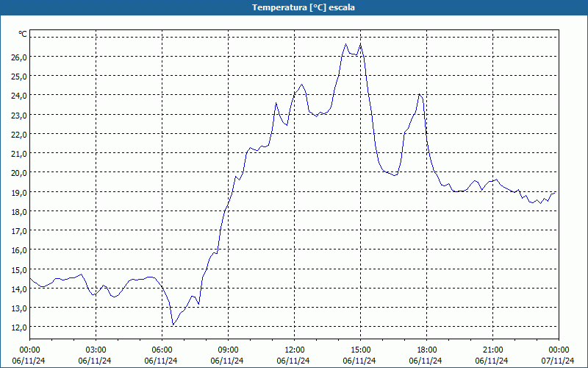The width and height of the screenshot is (588, 368).
Task: Click the 21,0 y-axis label
Action: tap(19, 153)
